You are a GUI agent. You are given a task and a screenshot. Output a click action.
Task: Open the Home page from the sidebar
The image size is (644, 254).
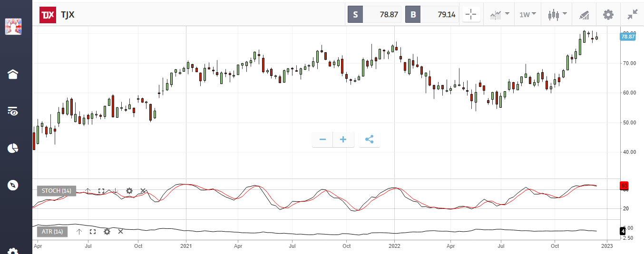coord(13,74)
